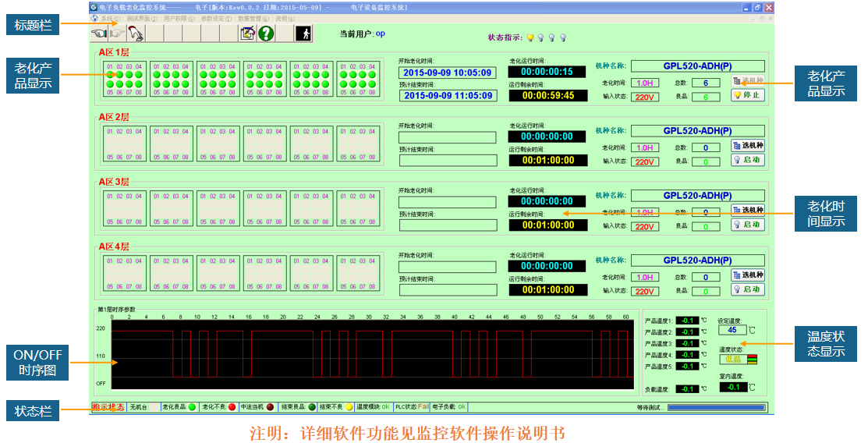
Task: Click the green 老化良品 legend indicator
Action: coord(192,406)
